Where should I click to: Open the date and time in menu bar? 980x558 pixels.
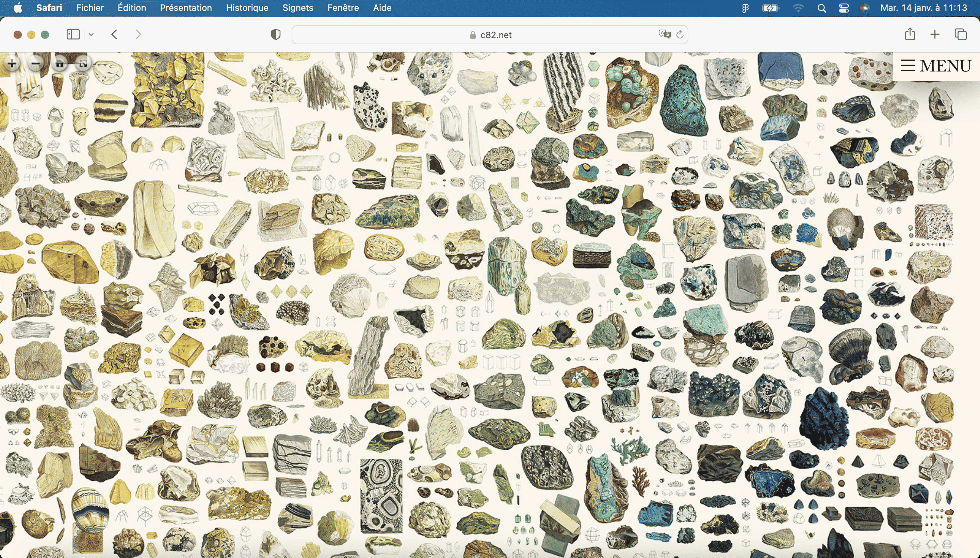pos(924,8)
